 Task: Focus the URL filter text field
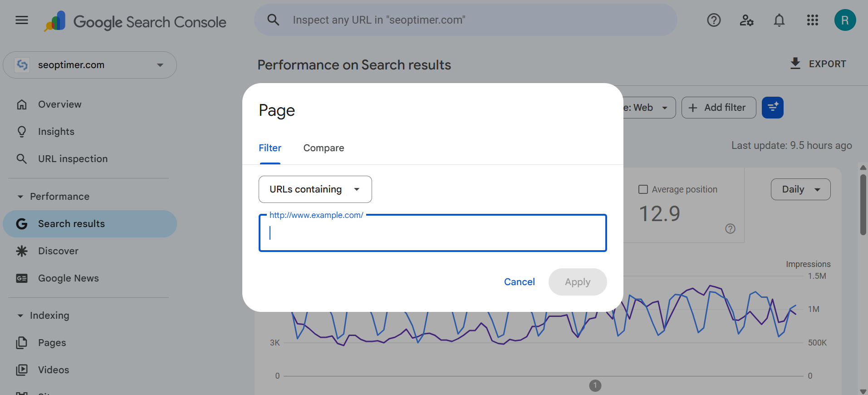432,233
